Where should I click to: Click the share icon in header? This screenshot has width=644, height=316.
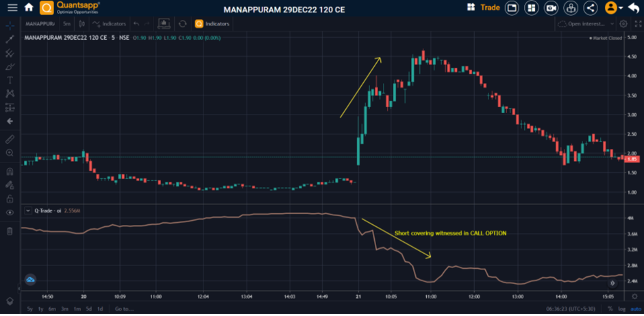(x=590, y=8)
